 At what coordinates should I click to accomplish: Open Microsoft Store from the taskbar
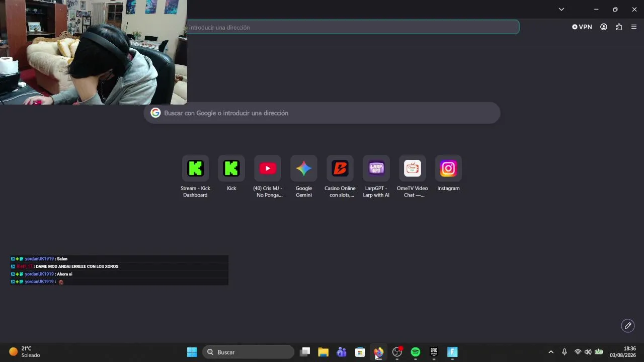pos(360,352)
